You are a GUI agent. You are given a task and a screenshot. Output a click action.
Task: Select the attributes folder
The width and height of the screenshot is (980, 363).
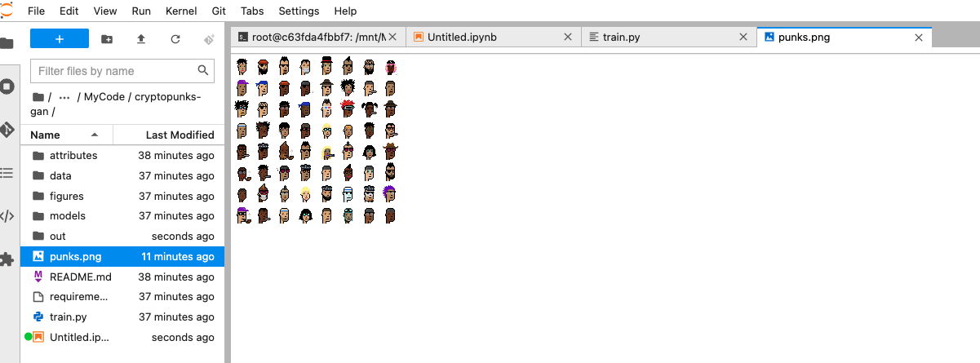point(123,155)
